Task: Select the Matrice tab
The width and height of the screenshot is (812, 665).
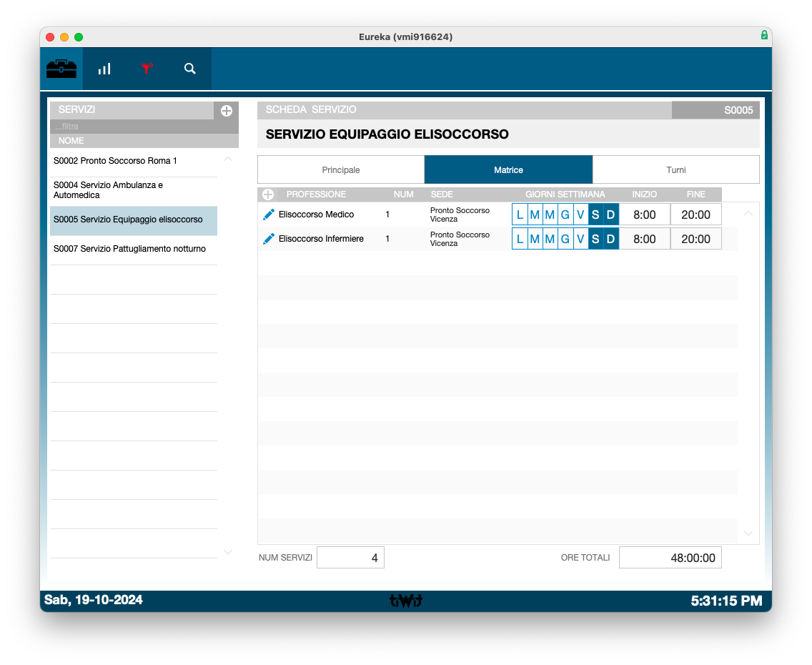Action: (x=508, y=170)
